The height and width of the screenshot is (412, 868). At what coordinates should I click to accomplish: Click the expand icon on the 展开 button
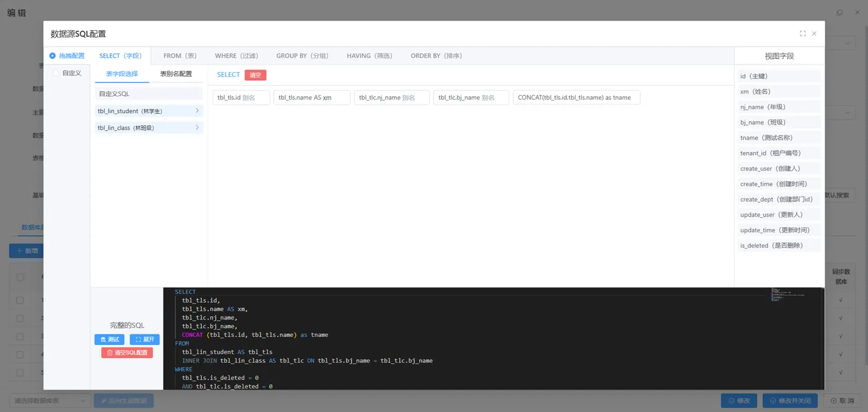(x=138, y=339)
